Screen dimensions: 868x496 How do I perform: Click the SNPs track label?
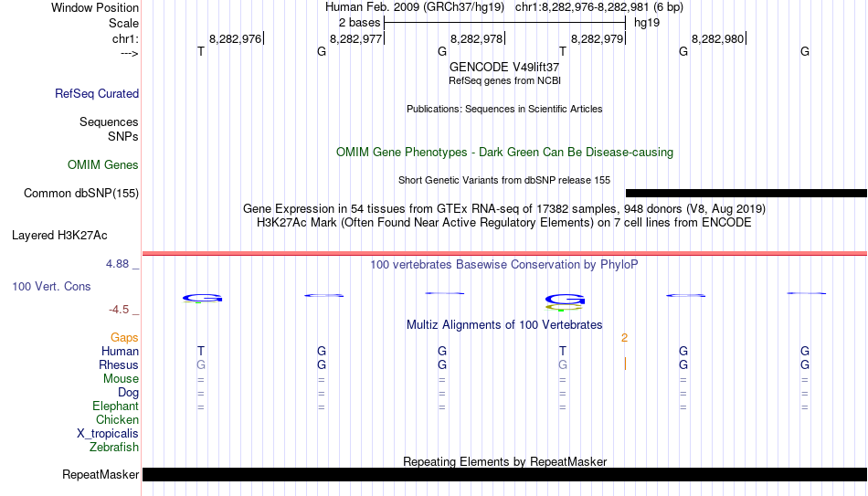[123, 136]
